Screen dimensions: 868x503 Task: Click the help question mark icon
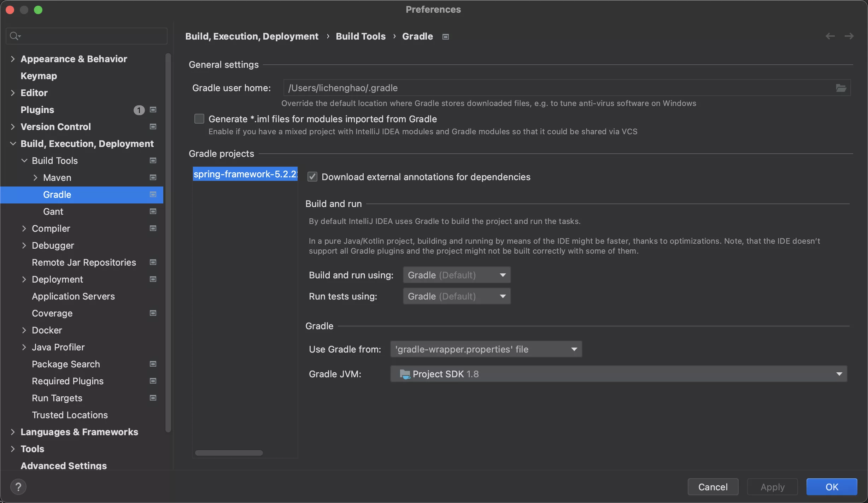(18, 487)
